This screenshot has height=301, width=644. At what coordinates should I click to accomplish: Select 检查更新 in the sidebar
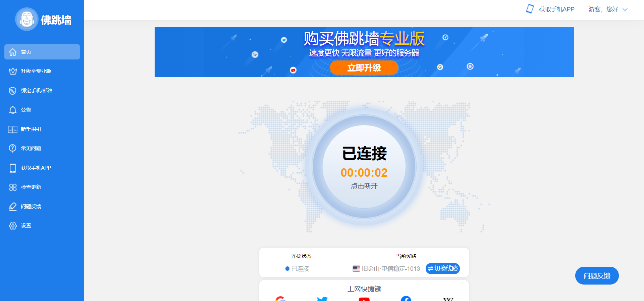point(42,187)
